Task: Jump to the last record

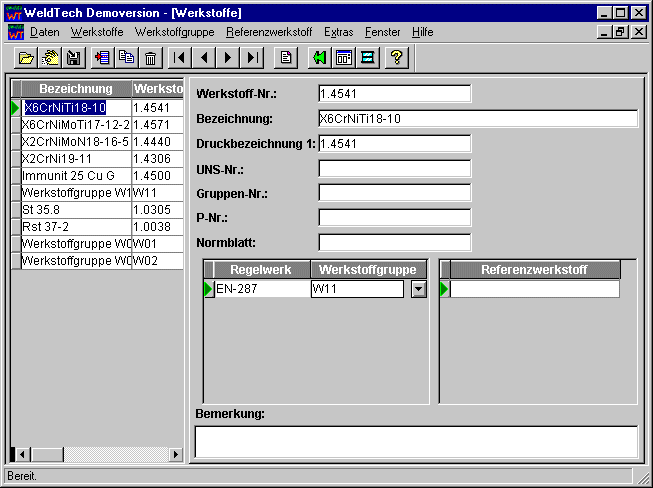Action: click(252, 58)
